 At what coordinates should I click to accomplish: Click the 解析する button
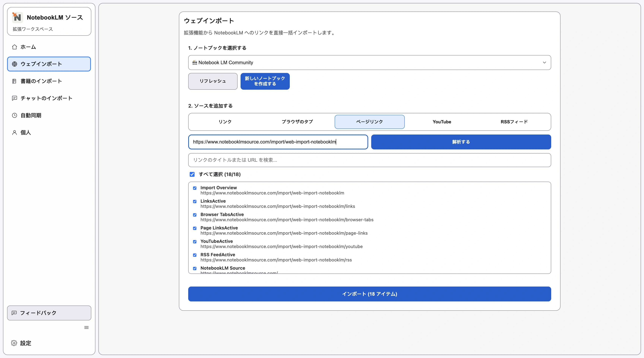[461, 142]
